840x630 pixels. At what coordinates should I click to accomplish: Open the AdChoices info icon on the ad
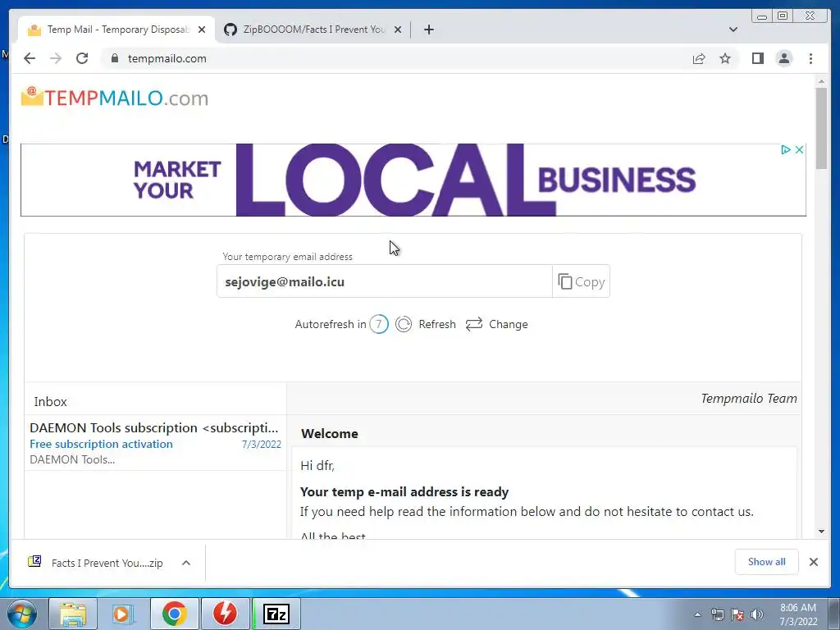785,149
